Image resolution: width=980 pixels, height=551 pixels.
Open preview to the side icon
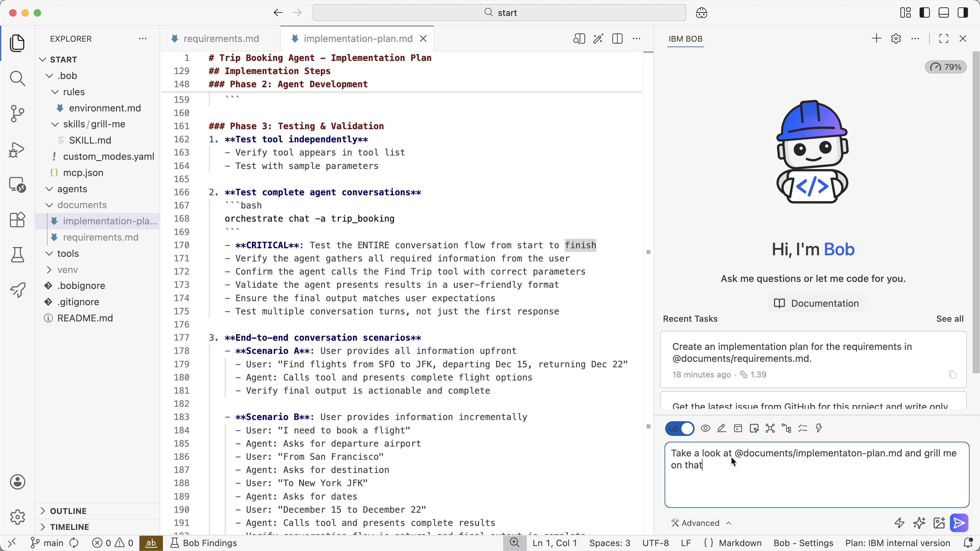[x=579, y=39]
